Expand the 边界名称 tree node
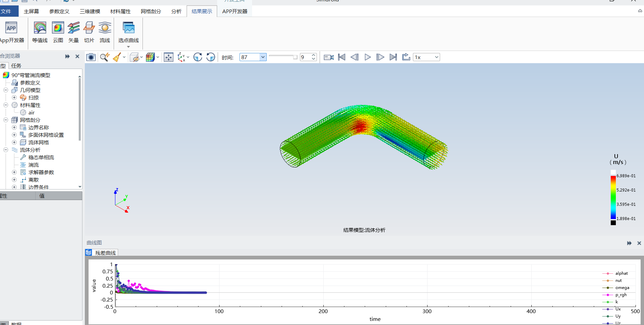Screen dimensions: 644x325 pyautogui.click(x=14, y=127)
